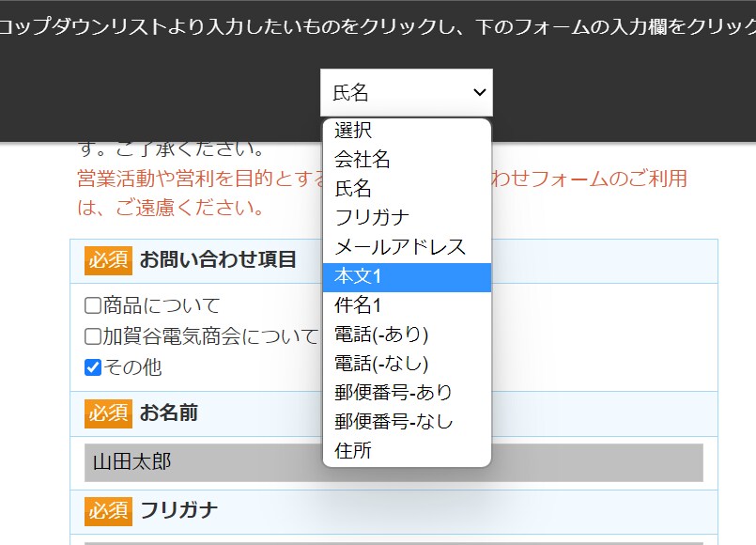Click the 必須 badge beside お名前

[x=108, y=413]
